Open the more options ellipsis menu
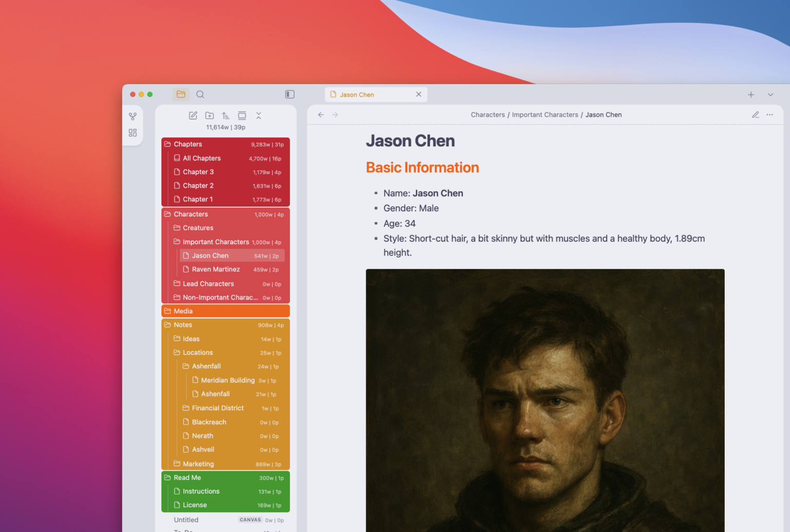The width and height of the screenshot is (790, 532). coord(769,115)
